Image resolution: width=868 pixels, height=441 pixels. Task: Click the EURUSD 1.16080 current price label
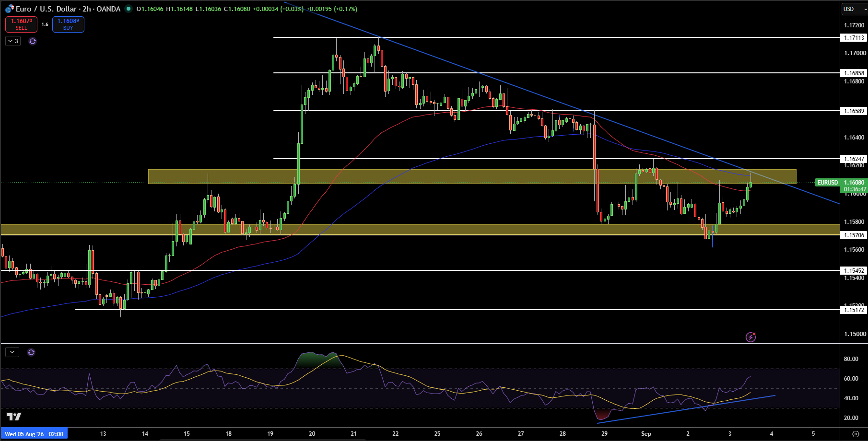click(x=841, y=183)
